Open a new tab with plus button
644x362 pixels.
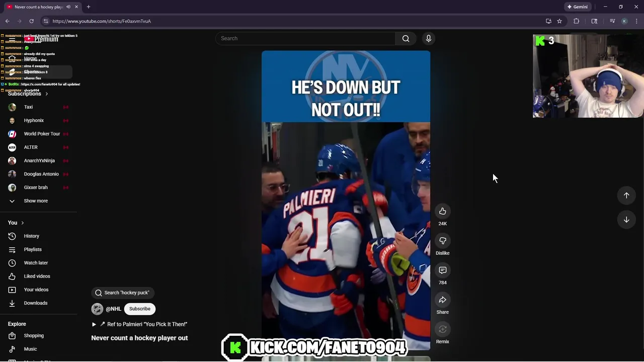[88, 7]
